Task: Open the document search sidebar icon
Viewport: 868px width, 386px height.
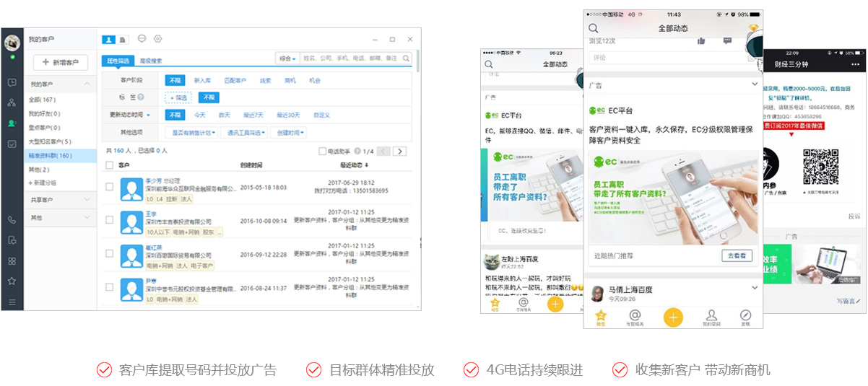Action: coord(12,240)
